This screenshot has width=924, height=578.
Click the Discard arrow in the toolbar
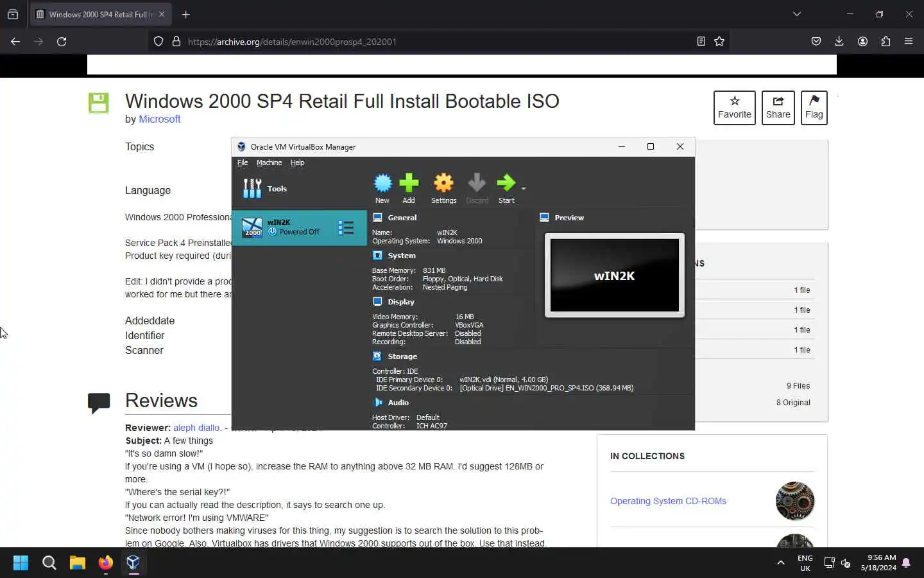pos(477,188)
